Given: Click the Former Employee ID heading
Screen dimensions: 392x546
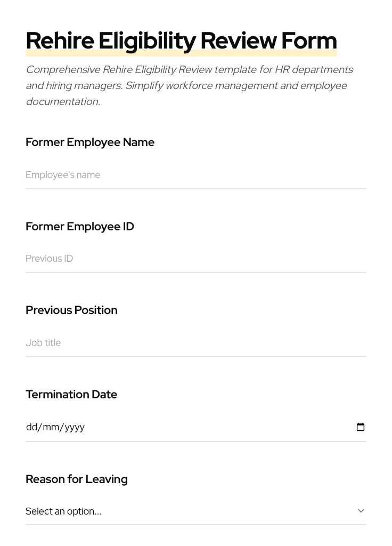Looking at the screenshot, I should tap(79, 226).
